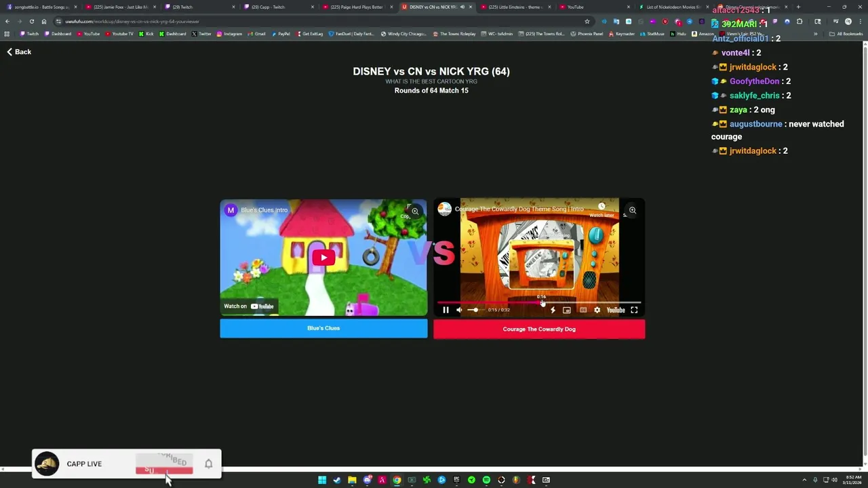The width and height of the screenshot is (868, 488).
Task: Zoom magnifier on Blue's Clues video
Action: (415, 211)
